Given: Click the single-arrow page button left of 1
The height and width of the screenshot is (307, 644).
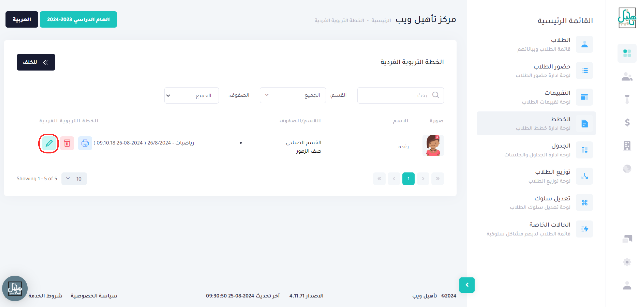Looking at the screenshot, I should (394, 179).
